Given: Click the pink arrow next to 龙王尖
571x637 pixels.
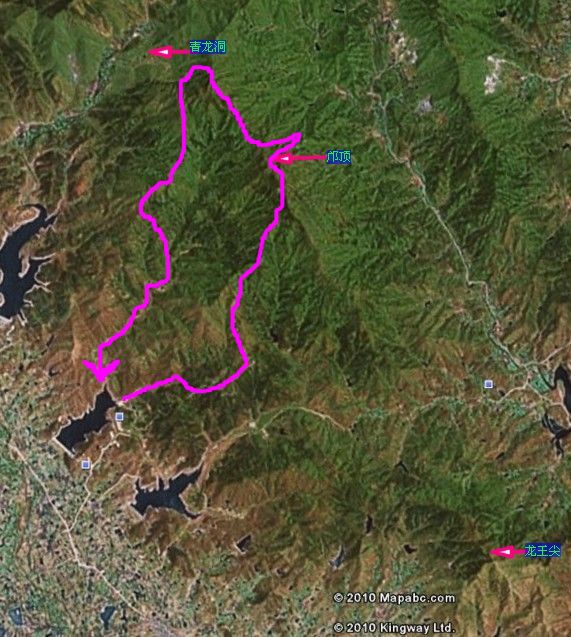Looking at the screenshot, I should point(506,552).
